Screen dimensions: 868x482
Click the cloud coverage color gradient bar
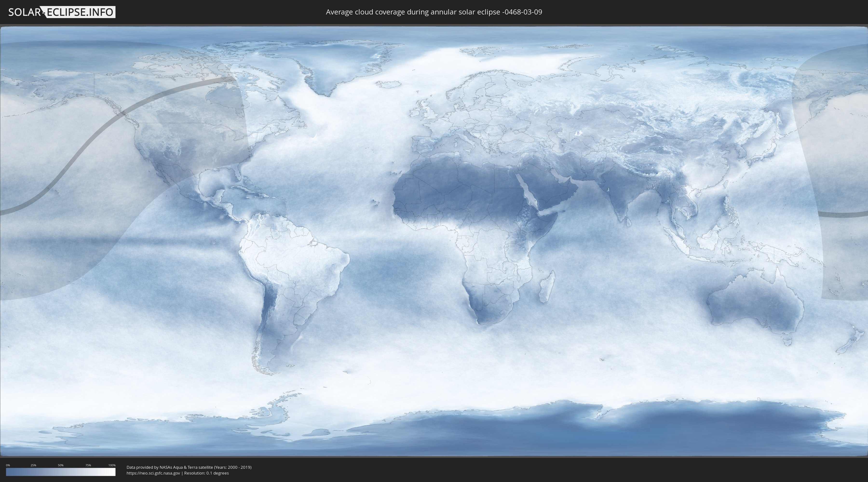(x=61, y=472)
